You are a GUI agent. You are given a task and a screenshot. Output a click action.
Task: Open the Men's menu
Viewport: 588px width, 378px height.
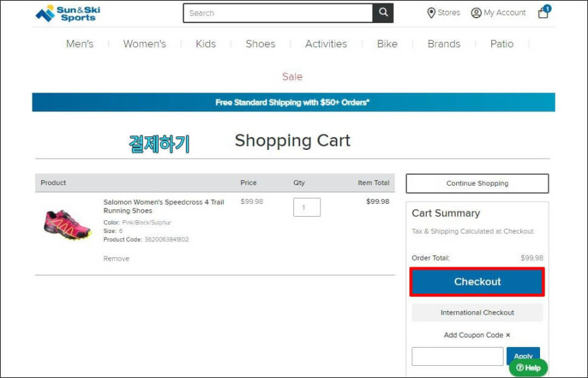pyautogui.click(x=80, y=44)
